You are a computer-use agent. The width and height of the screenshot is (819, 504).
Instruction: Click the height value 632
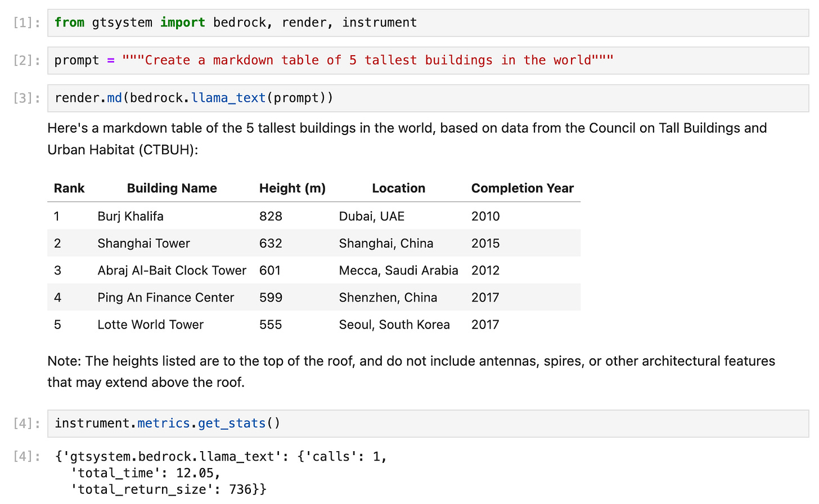[x=271, y=244]
